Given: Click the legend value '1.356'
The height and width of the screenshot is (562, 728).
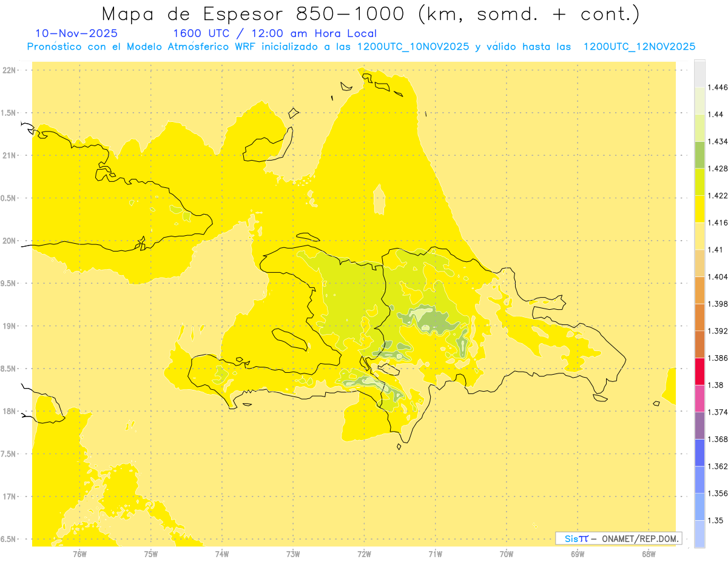Looking at the screenshot, I should pyautogui.click(x=718, y=493).
